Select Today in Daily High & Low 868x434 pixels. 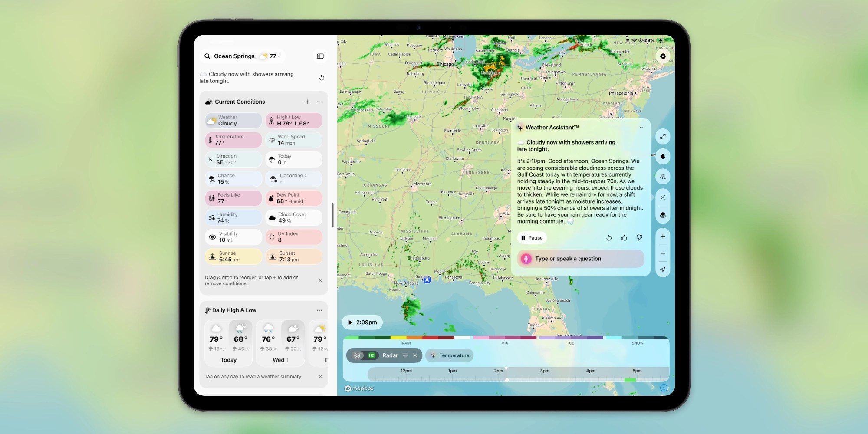tap(229, 343)
